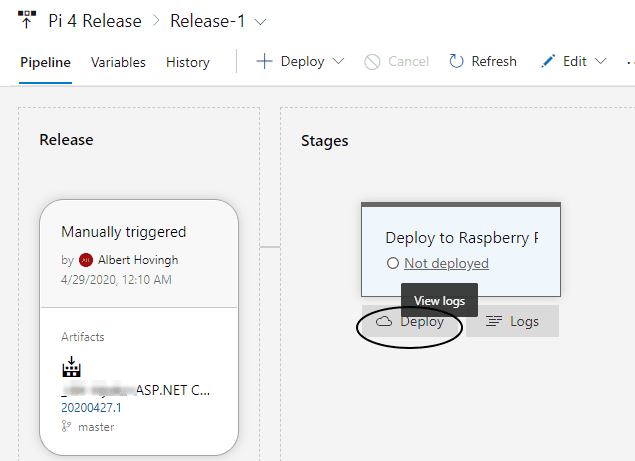Viewport: 635px width, 461px height.
Task: Expand the toolbar Deploy chevron
Action: (x=338, y=62)
